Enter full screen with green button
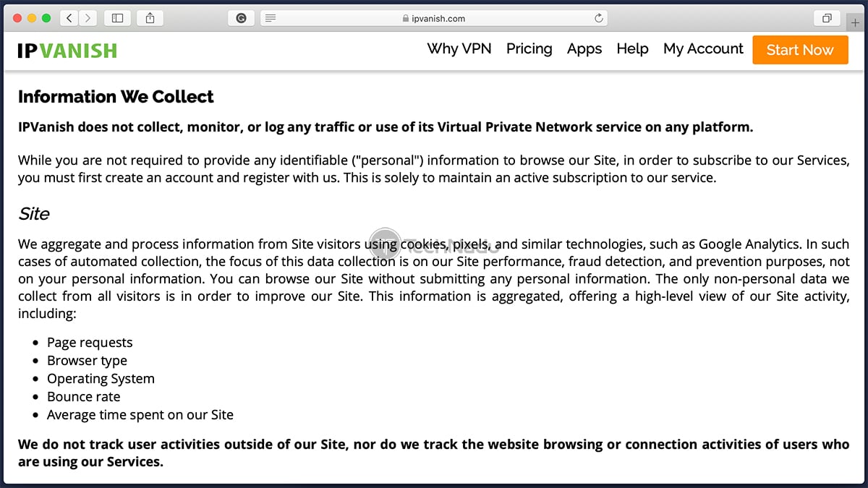The image size is (868, 488). click(47, 18)
